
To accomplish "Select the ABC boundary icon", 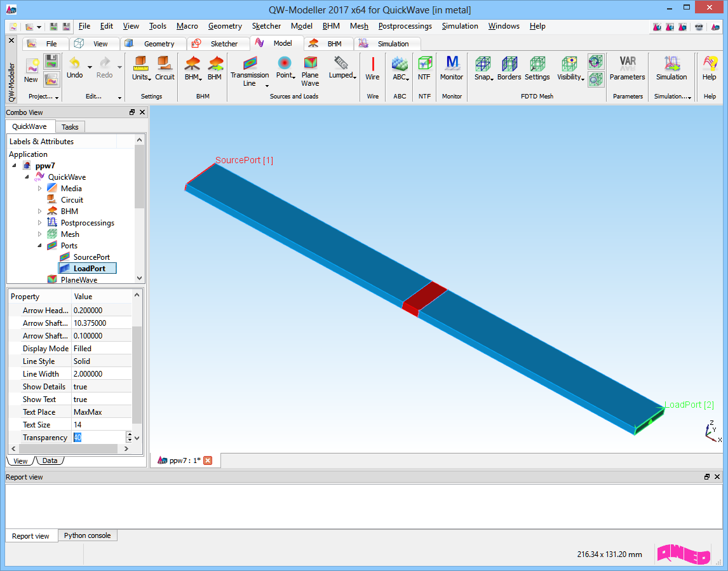I will point(400,63).
